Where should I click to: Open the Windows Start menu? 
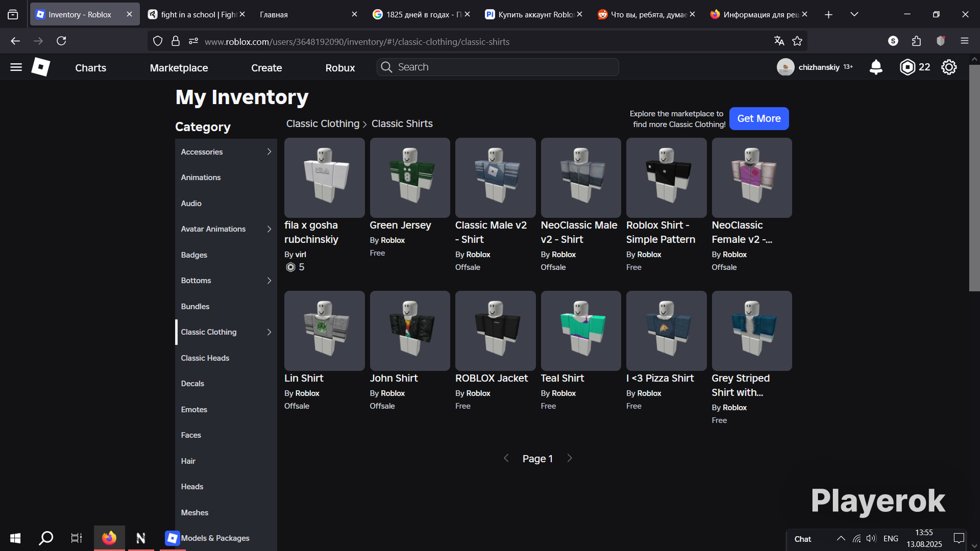pyautogui.click(x=15, y=538)
